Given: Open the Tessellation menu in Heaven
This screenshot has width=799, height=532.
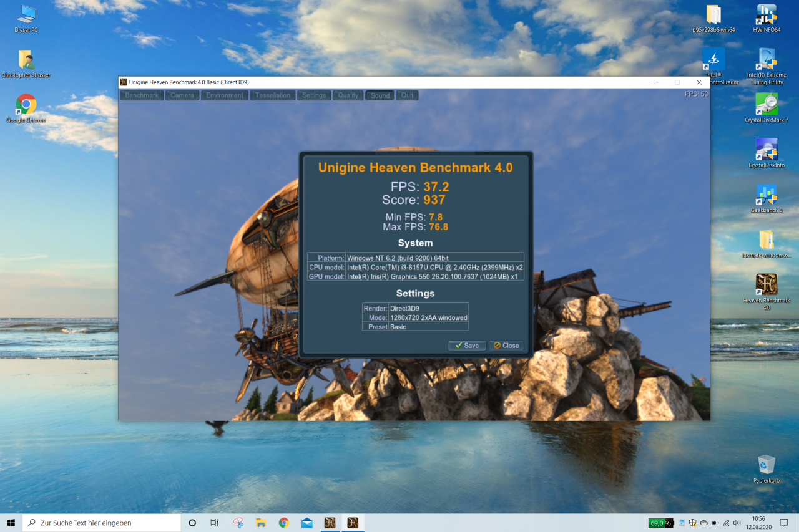Looking at the screenshot, I should [273, 95].
